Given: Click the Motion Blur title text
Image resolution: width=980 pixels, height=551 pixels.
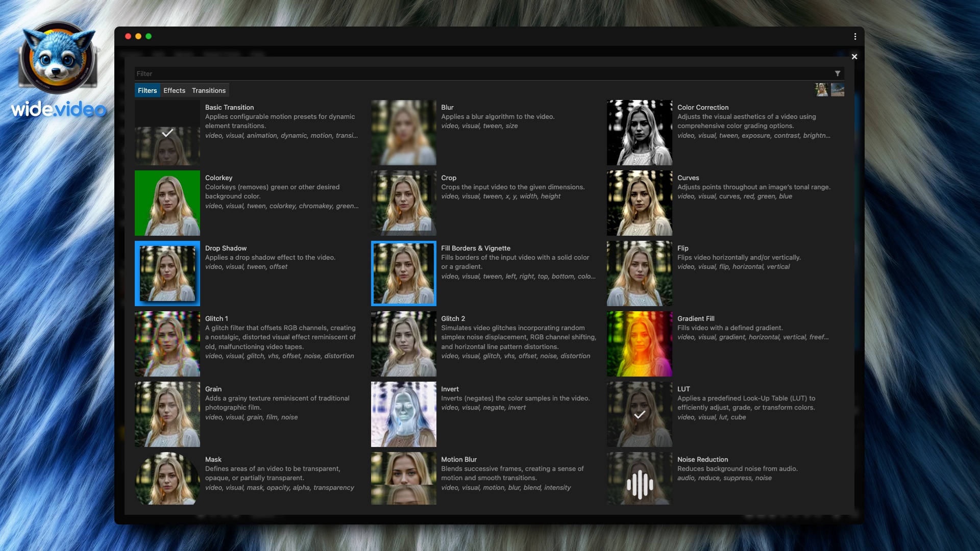Looking at the screenshot, I should 459,459.
